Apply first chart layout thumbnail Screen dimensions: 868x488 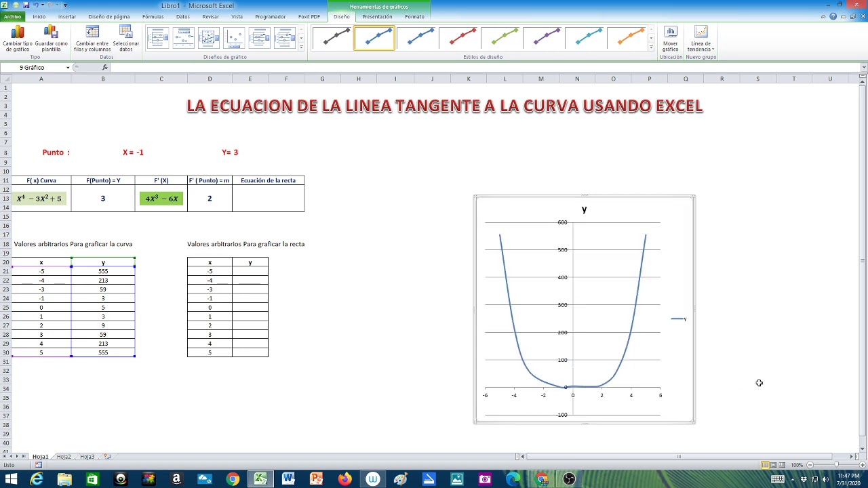[157, 38]
